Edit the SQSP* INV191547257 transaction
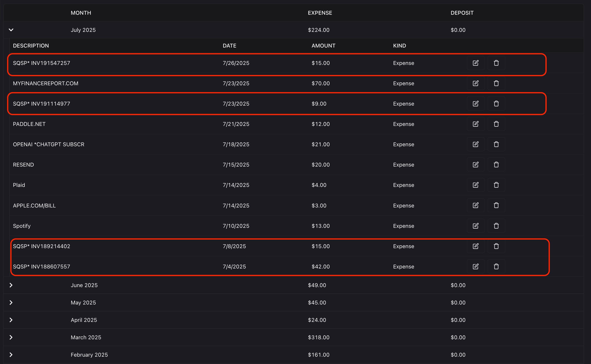This screenshot has width=591, height=364. pyautogui.click(x=475, y=63)
